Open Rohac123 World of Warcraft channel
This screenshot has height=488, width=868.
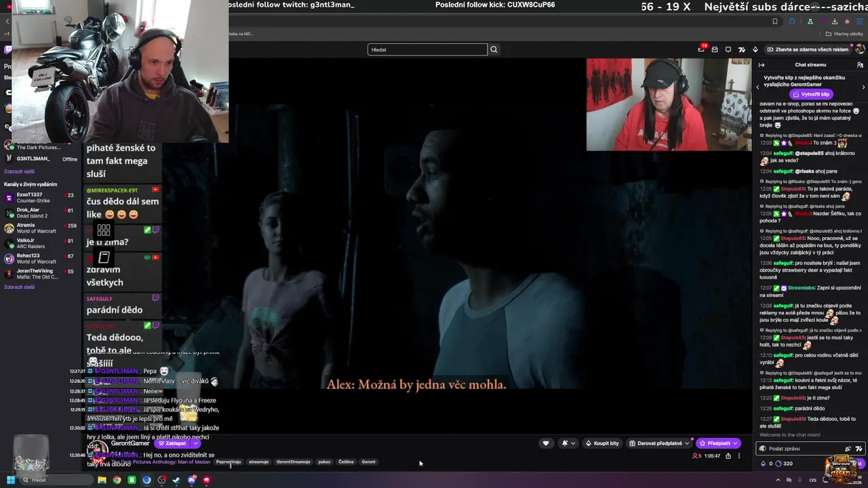coord(39,258)
